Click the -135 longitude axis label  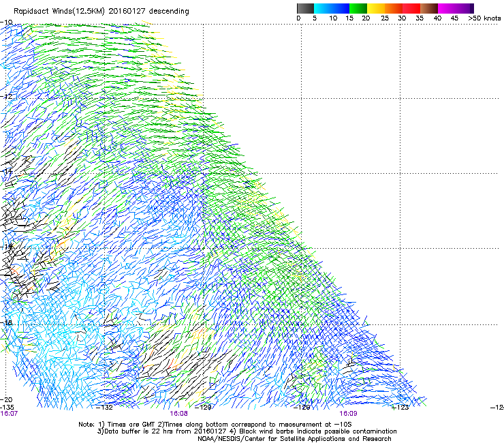7,408
